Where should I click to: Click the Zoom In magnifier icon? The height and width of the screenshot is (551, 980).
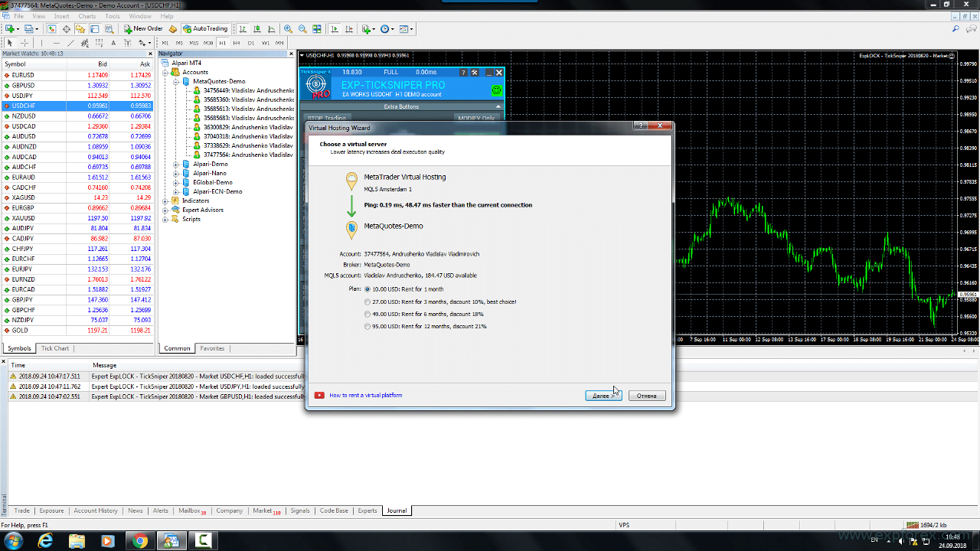[x=289, y=29]
